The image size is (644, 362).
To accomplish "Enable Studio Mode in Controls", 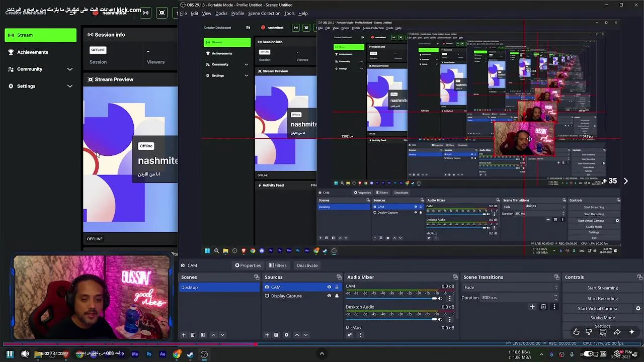I will (602, 318).
